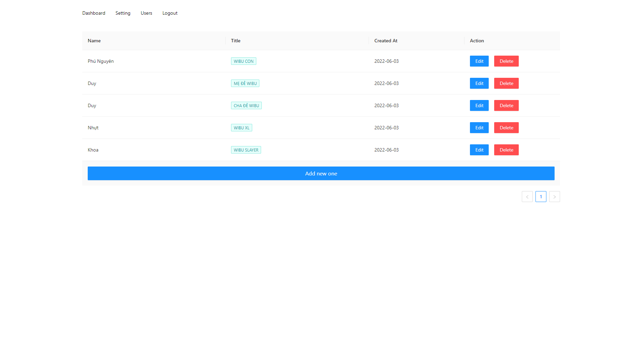
Task: Click Logout in the navigation bar
Action: (x=170, y=13)
